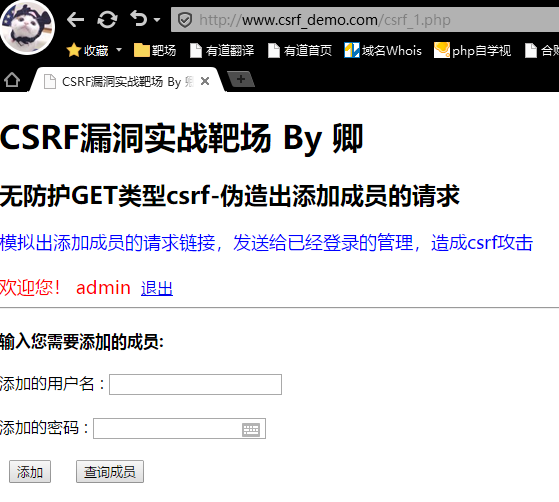Click the 添加 button

coord(30,472)
